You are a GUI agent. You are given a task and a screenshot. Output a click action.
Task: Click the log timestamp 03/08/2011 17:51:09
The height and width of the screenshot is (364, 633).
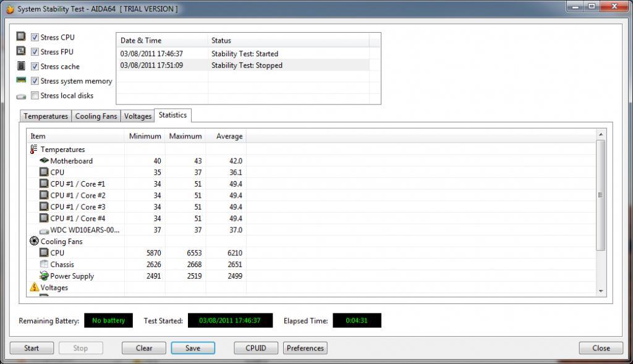point(151,66)
